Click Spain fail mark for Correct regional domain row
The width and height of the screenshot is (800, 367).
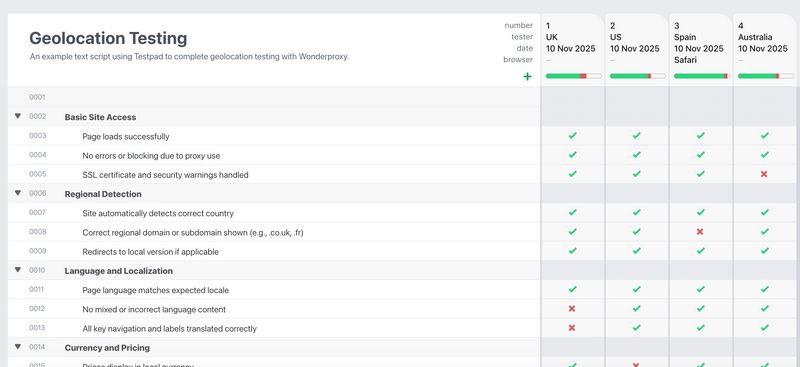(700, 232)
